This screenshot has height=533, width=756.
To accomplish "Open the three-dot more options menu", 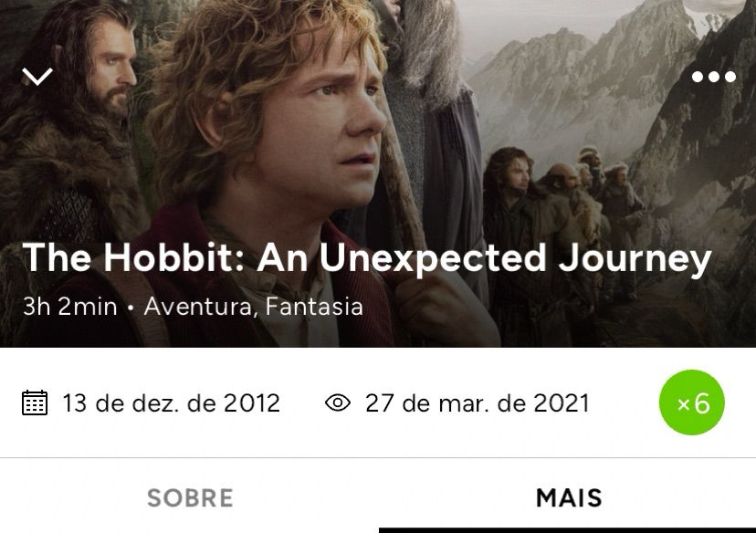I will (x=714, y=77).
